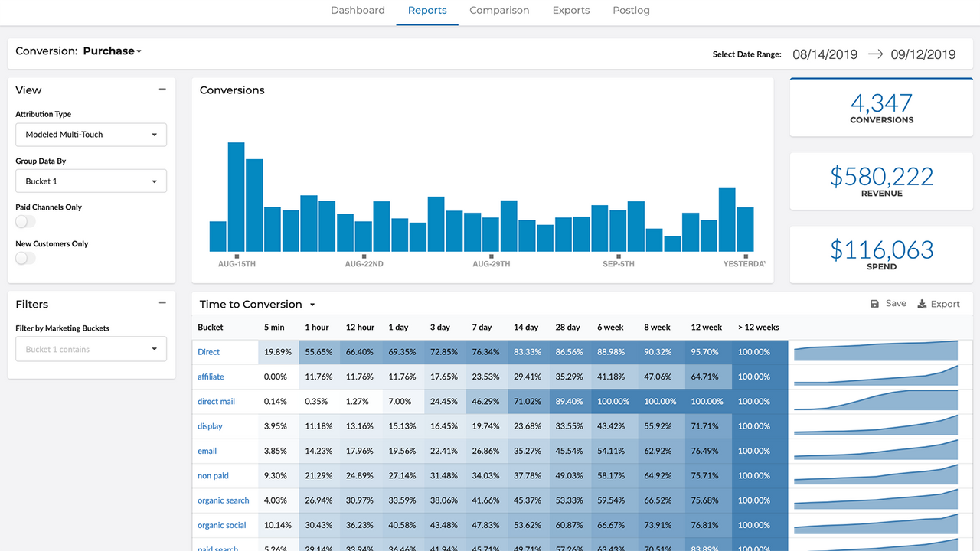The height and width of the screenshot is (551, 980).
Task: Click the affiliate row sparkline chart
Action: (875, 377)
